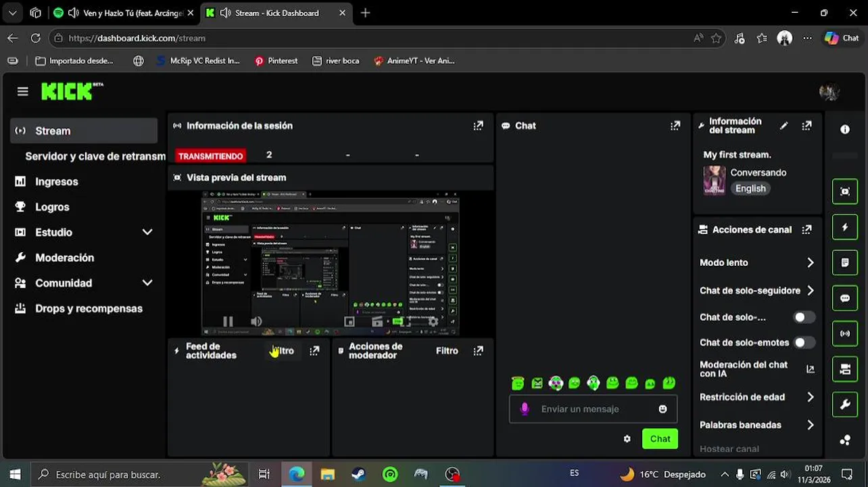Image resolution: width=868 pixels, height=487 pixels.
Task: Pop out the Acciones de canal panel
Action: click(x=806, y=230)
